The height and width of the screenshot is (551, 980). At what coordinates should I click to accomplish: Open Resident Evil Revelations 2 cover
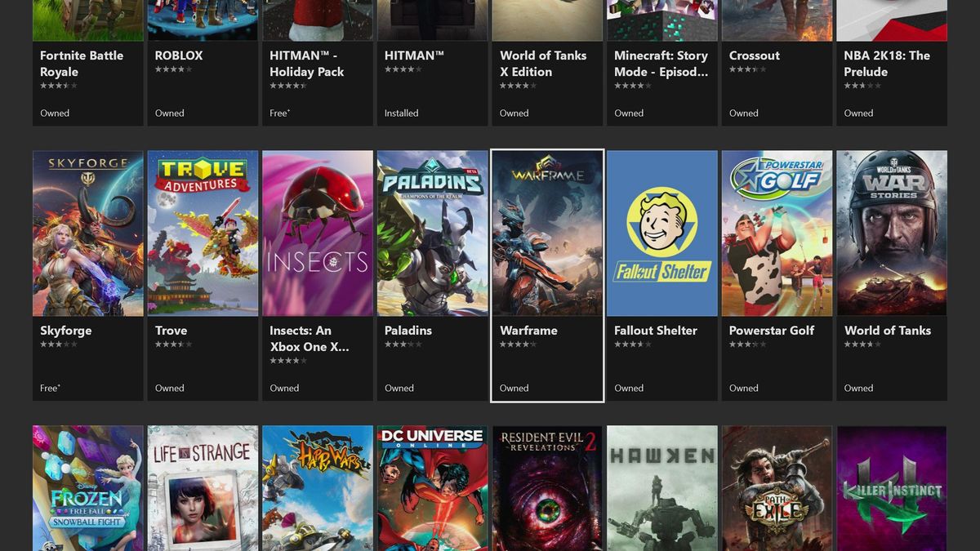(546, 488)
